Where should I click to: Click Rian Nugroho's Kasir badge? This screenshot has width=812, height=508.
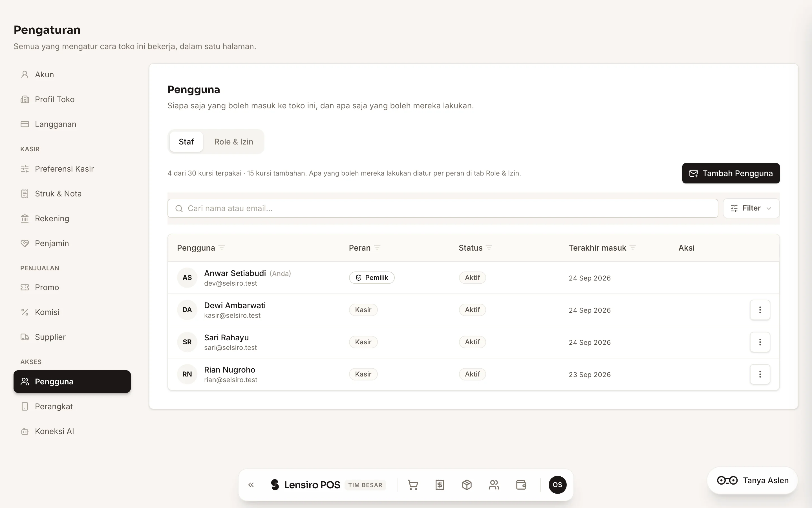(x=363, y=374)
